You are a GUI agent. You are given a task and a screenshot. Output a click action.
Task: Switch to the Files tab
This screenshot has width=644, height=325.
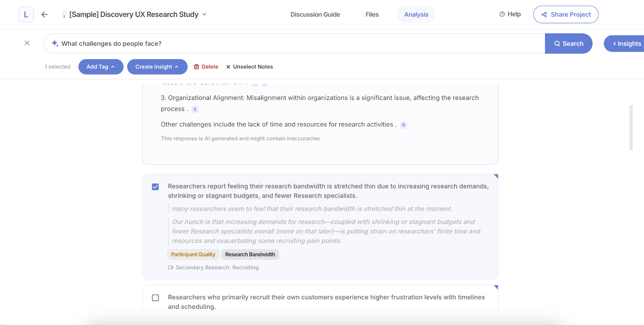372,14
